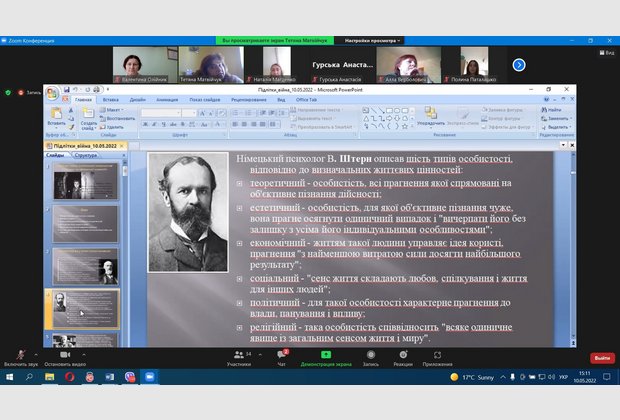Open the Чат chat panel
Viewport: 620px width, 420px height.
pyautogui.click(x=282, y=356)
